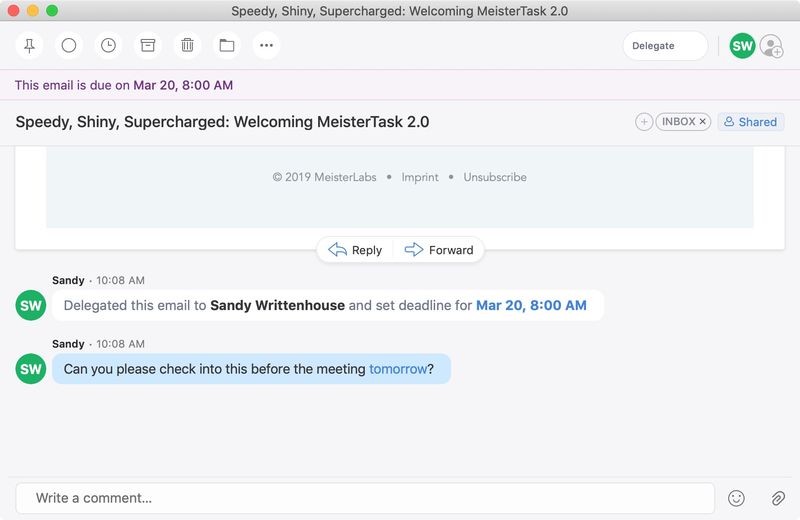Open the Delegate dropdown
This screenshot has height=520, width=800.
tap(665, 46)
